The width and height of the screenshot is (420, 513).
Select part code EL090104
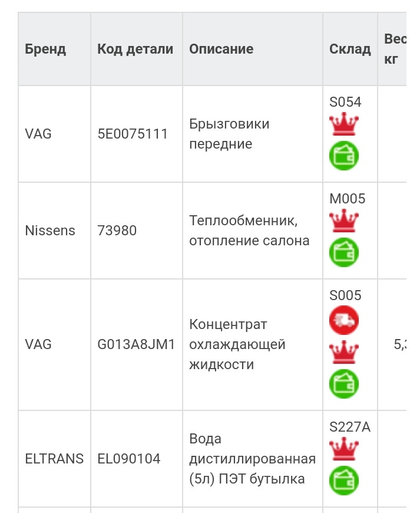coord(129,459)
